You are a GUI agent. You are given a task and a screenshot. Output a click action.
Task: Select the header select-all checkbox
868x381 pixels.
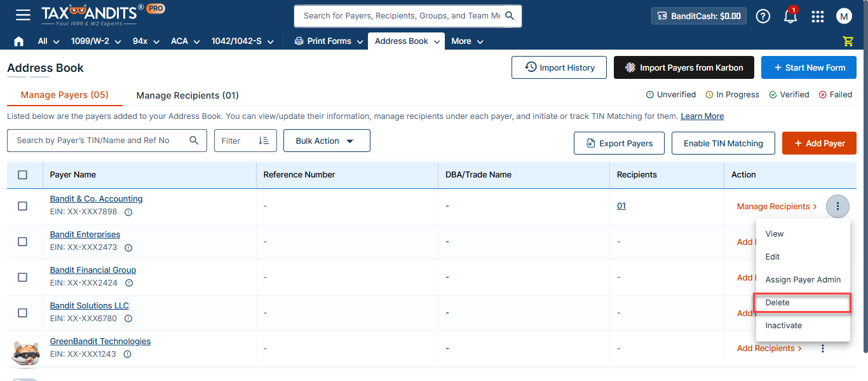22,175
